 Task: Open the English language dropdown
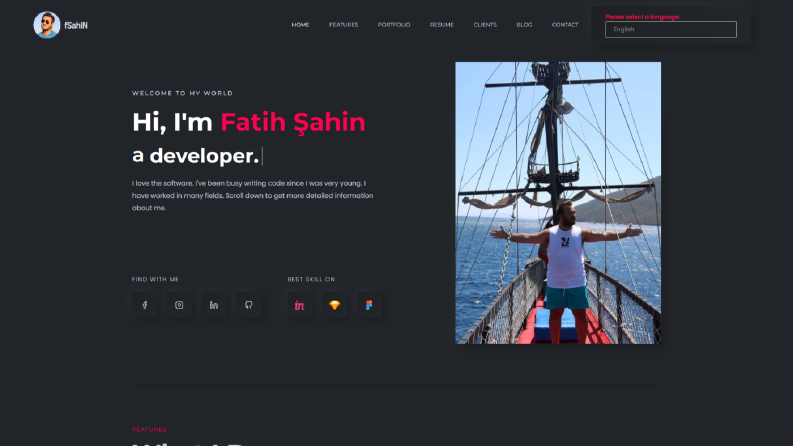tap(671, 29)
